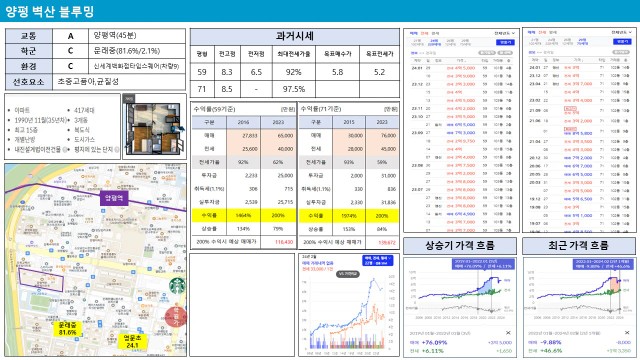Click the red 학원가 circle marker on map
640x360 pixels.
[x=176, y=316]
